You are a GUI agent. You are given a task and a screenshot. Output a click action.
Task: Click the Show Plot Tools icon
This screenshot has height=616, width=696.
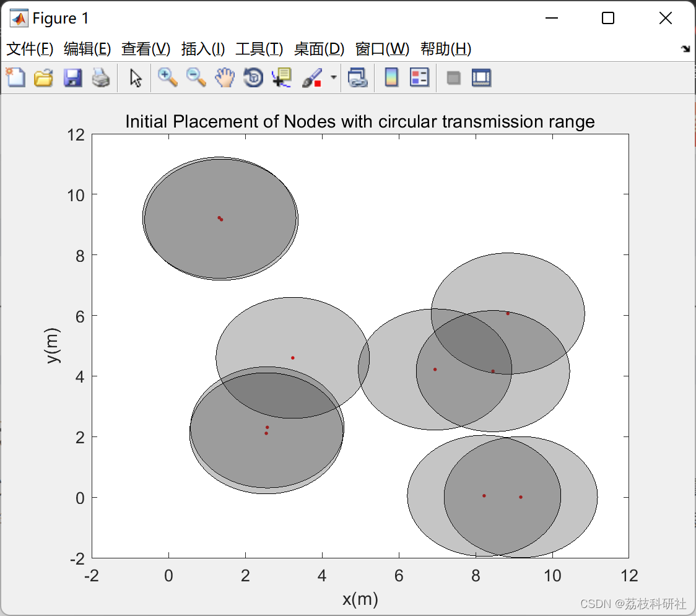click(x=482, y=77)
